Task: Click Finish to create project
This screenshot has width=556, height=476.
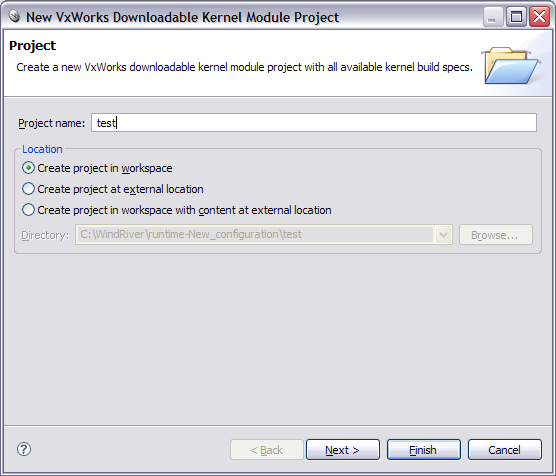Action: (x=424, y=450)
